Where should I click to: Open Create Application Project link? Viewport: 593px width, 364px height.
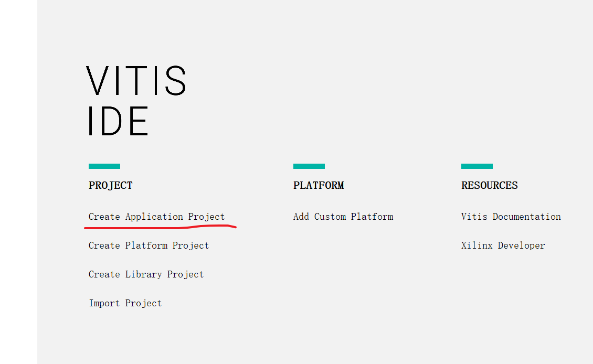pos(156,217)
